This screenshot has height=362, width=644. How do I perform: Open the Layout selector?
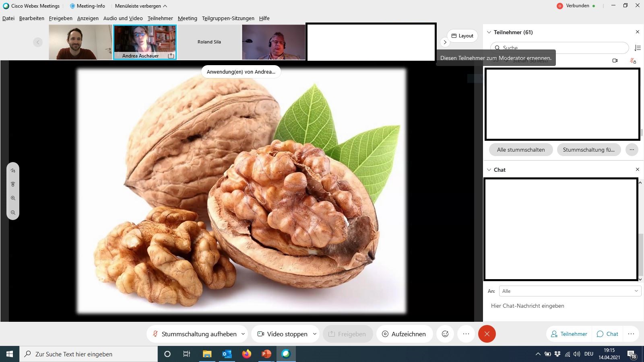coord(462,36)
